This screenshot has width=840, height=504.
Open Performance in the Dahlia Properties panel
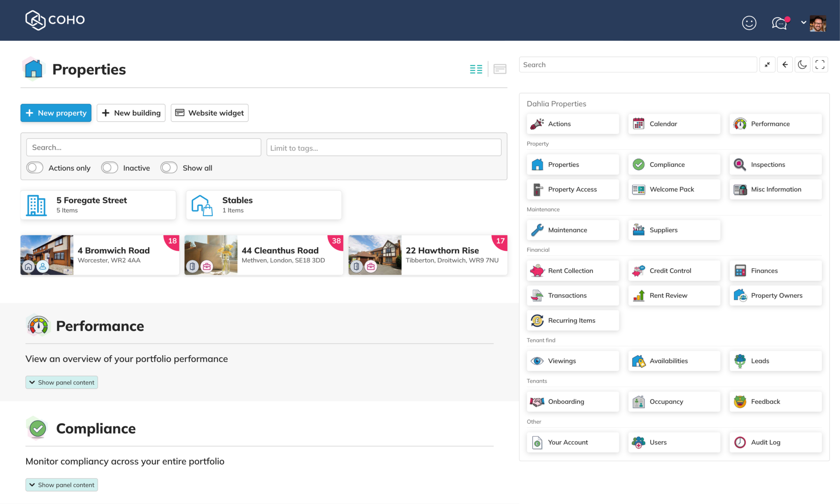[775, 124]
